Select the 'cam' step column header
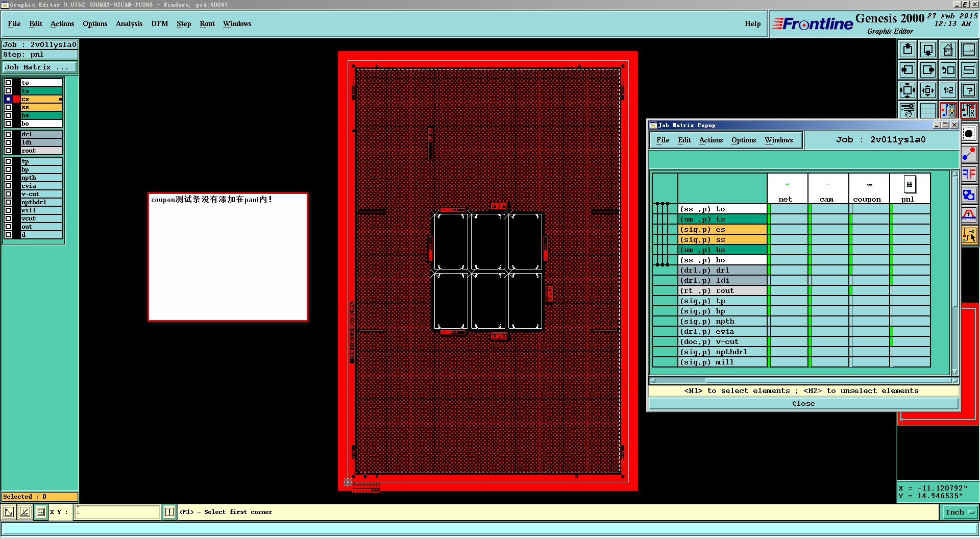 (828, 188)
